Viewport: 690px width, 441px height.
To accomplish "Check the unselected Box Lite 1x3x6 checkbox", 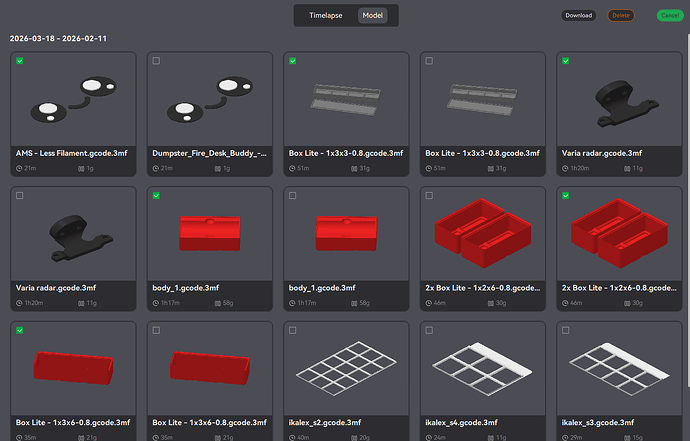I will pyautogui.click(x=156, y=330).
